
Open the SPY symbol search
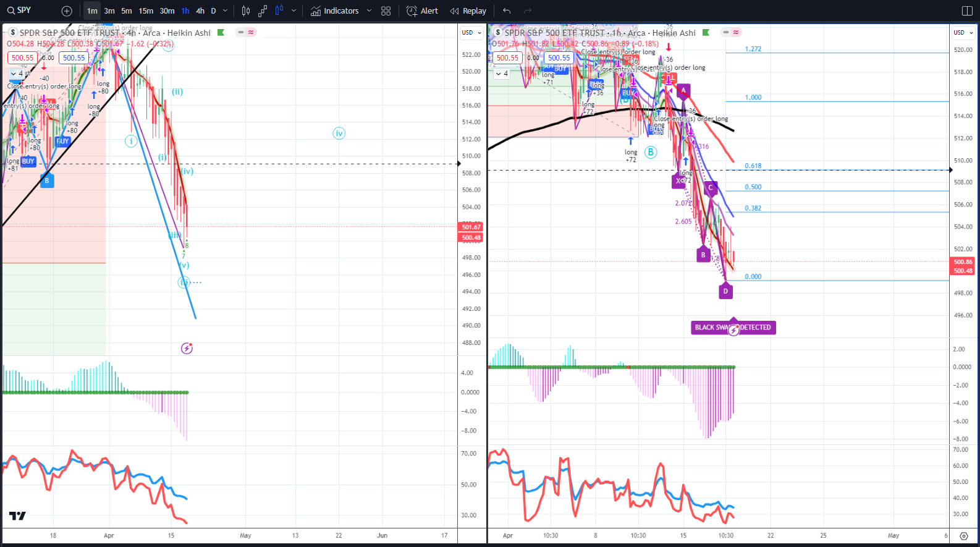tap(20, 11)
